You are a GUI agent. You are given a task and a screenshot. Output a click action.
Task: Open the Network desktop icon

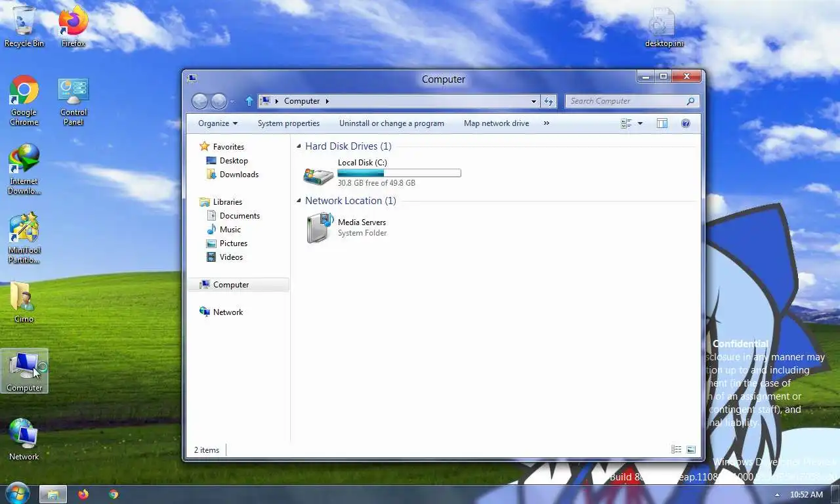pos(24,439)
